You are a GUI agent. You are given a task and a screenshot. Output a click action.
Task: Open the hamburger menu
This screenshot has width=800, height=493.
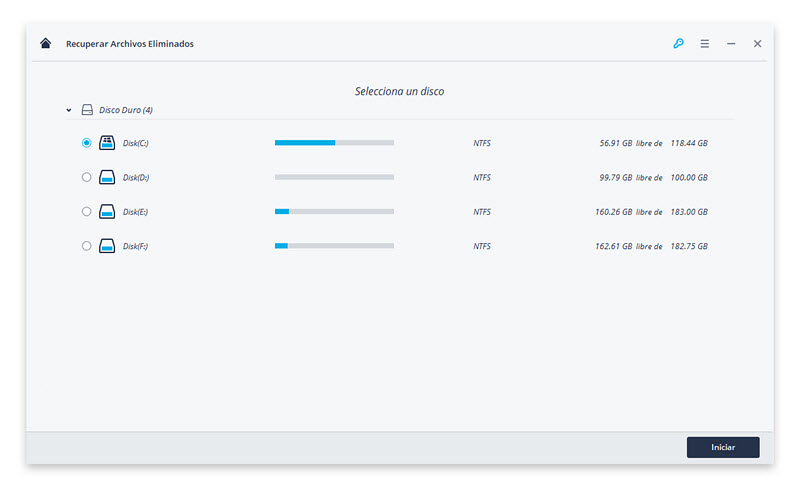coord(705,44)
